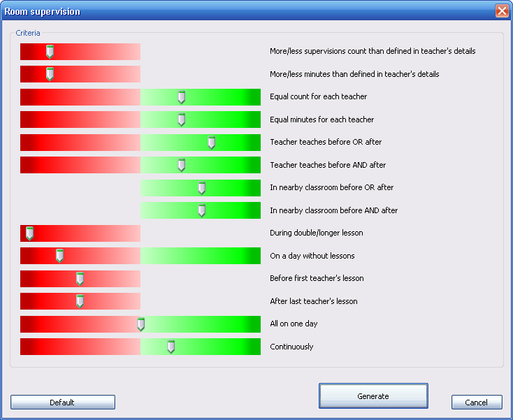Click the Continuously criterion label text
Image resolution: width=513 pixels, height=420 pixels.
tap(291, 347)
